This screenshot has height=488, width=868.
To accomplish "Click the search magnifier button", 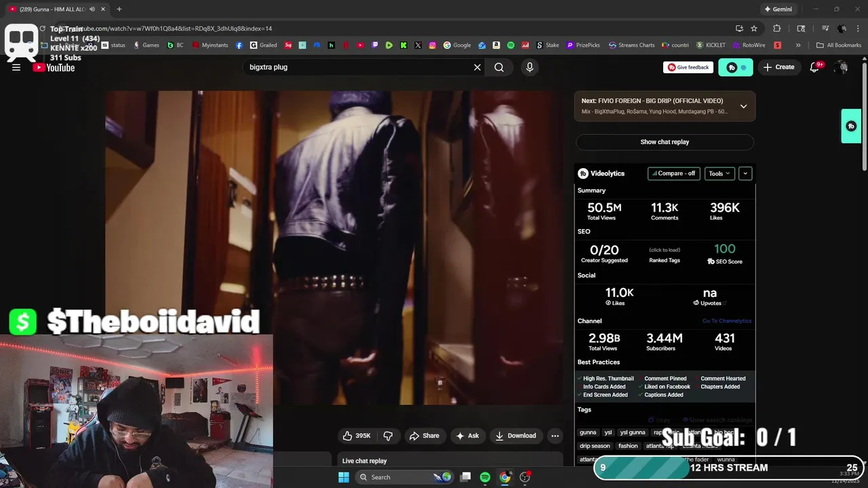I will point(499,67).
